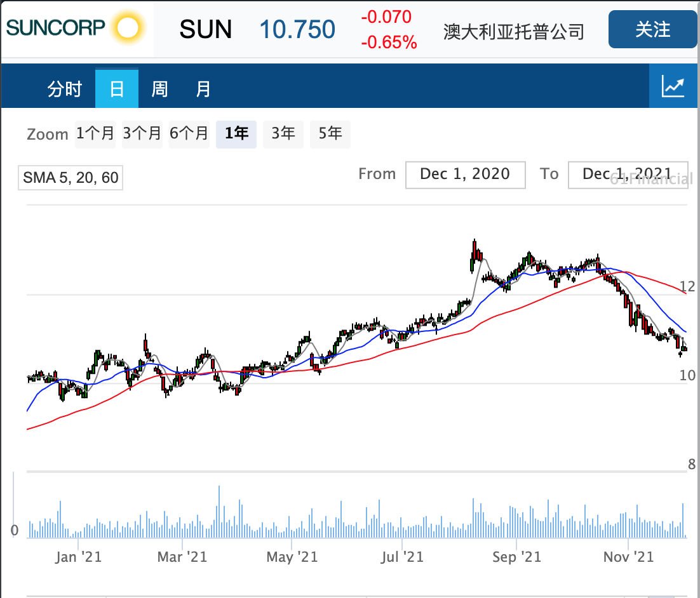The height and width of the screenshot is (598, 700).
Task: Select the 日 daily tab
Action: click(x=116, y=88)
